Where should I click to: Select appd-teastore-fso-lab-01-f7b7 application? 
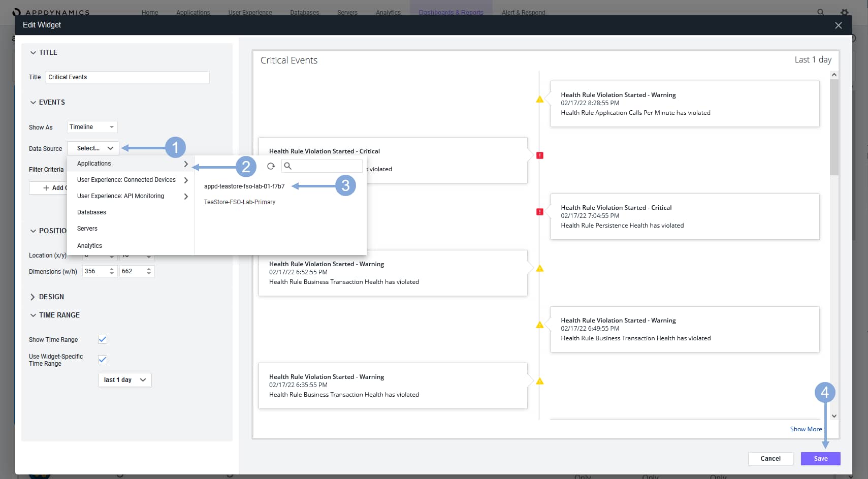[x=244, y=186]
